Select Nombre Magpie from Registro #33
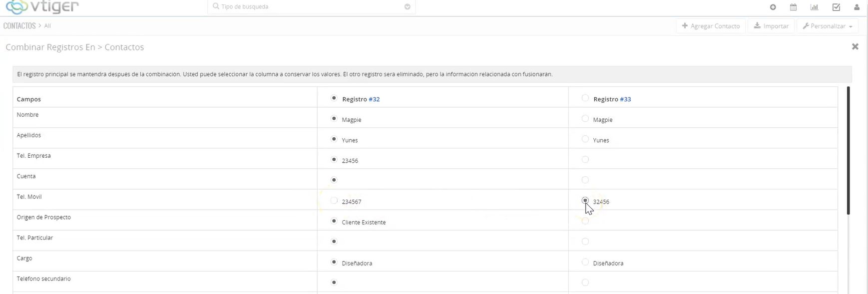The image size is (868, 294). [585, 119]
